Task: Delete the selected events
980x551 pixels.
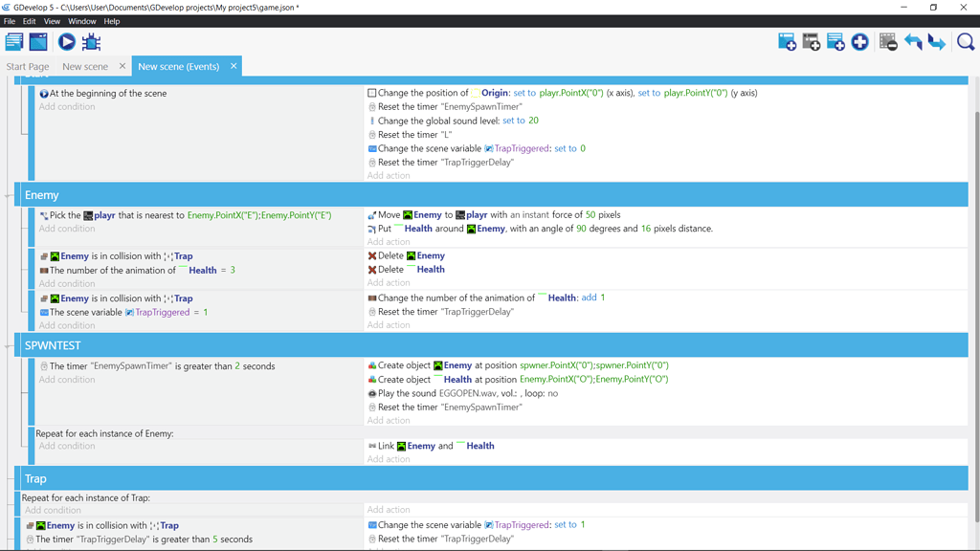Action: coord(887,41)
